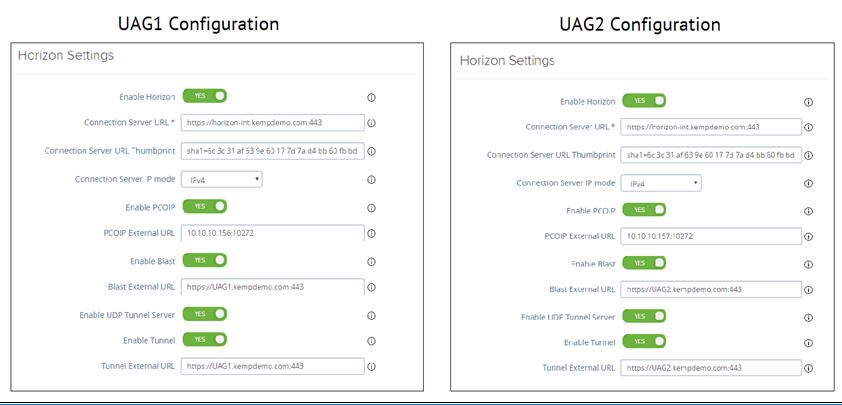Show info for UAG2 Enable UDP Tunnel Server
This screenshot has width=842, height=405.
(x=808, y=317)
